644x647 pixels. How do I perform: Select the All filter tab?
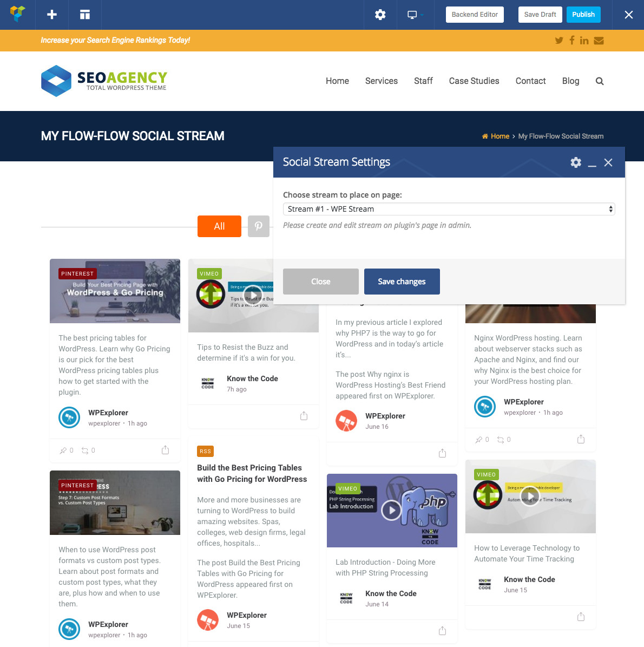coord(219,226)
